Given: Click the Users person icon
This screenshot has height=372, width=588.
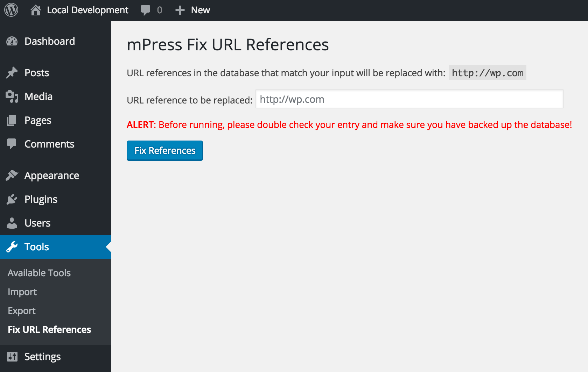Looking at the screenshot, I should pos(12,223).
